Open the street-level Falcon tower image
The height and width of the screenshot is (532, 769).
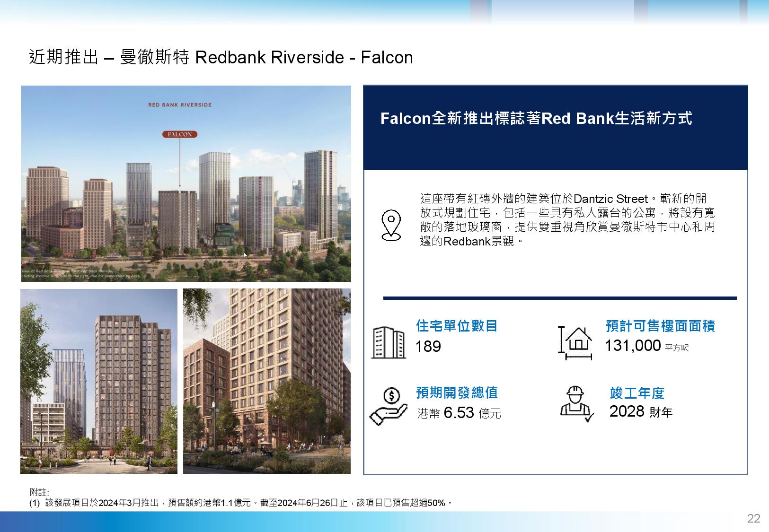tap(99, 381)
